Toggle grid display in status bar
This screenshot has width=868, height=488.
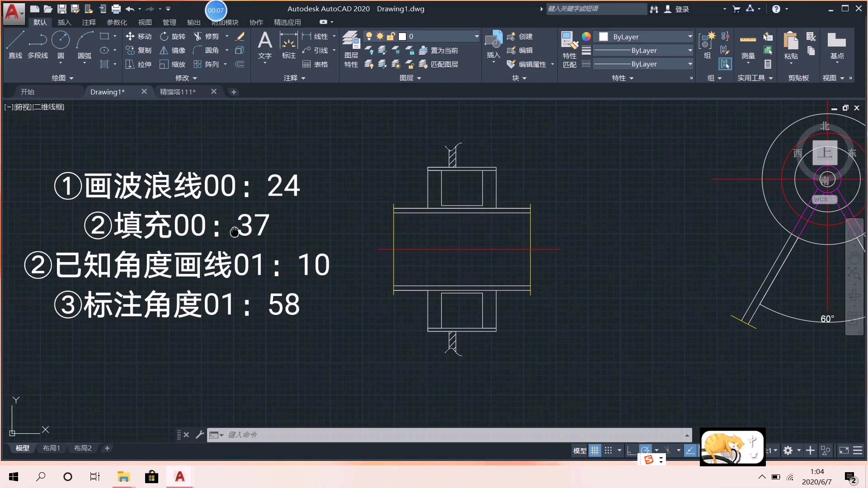pyautogui.click(x=595, y=450)
